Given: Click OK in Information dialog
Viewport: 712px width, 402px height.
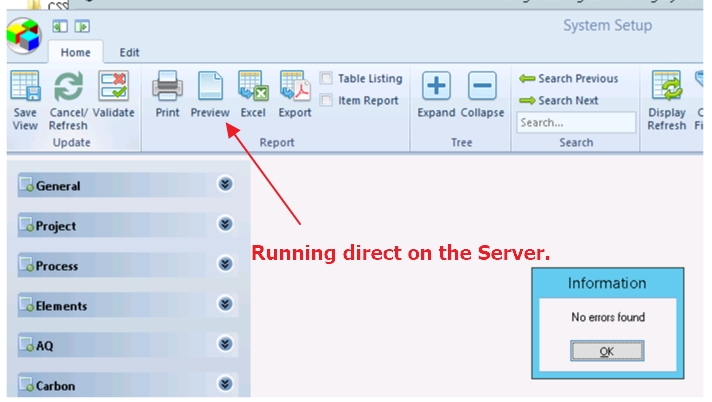Looking at the screenshot, I should click(607, 351).
